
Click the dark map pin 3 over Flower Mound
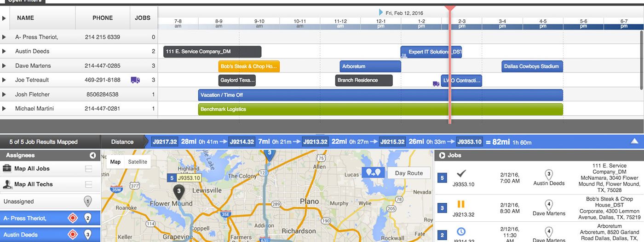(178, 192)
